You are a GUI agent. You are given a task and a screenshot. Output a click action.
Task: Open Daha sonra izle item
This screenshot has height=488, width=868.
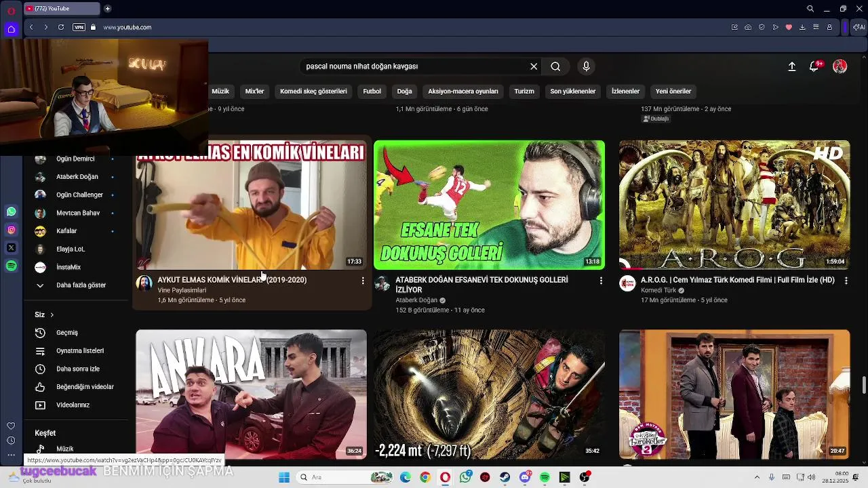(x=76, y=369)
